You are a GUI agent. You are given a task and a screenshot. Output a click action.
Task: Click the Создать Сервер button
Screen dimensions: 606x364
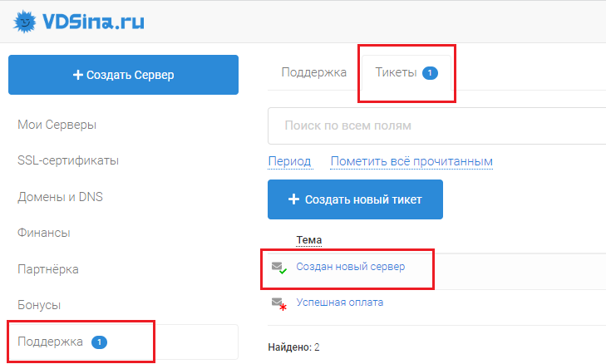pyautogui.click(x=123, y=75)
